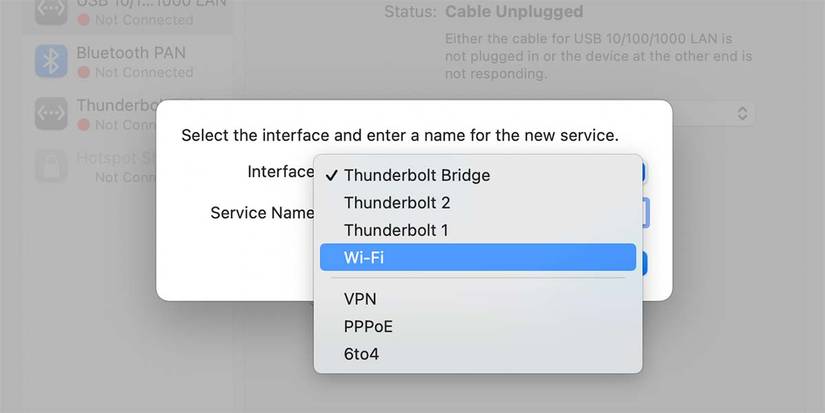Choose Wi-Fi from the interface list
This screenshot has width=825, height=413.
coord(478,257)
